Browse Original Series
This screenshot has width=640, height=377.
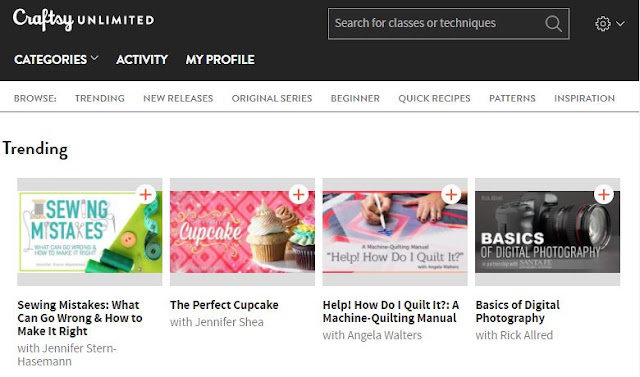272,98
